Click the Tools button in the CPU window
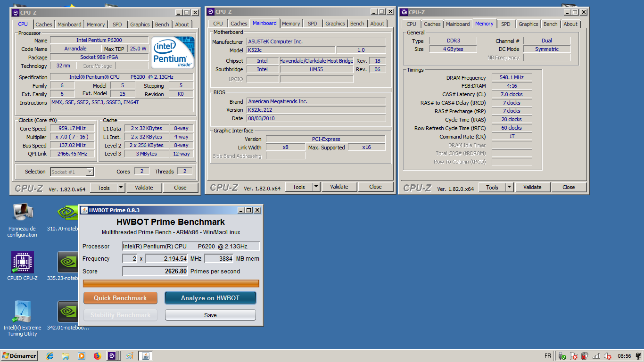 [x=104, y=188]
